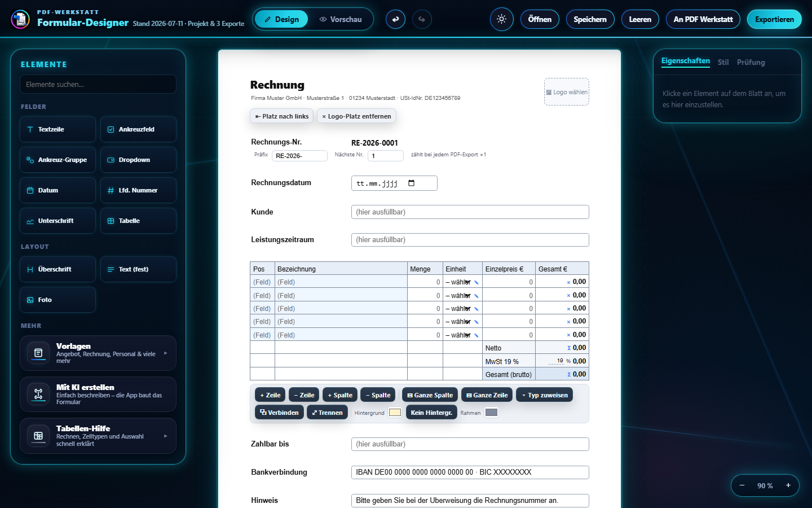Image resolution: width=812 pixels, height=508 pixels.
Task: Click the Elemente suchen search field
Action: [98, 84]
